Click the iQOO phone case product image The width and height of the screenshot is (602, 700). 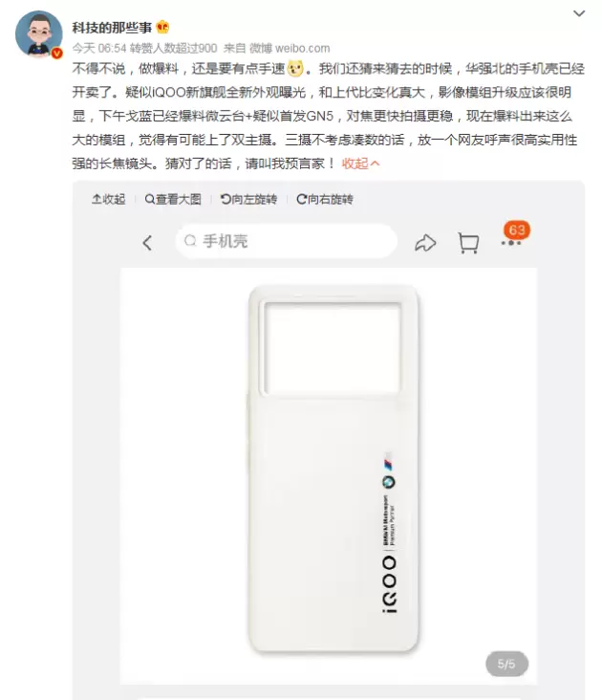click(x=333, y=469)
